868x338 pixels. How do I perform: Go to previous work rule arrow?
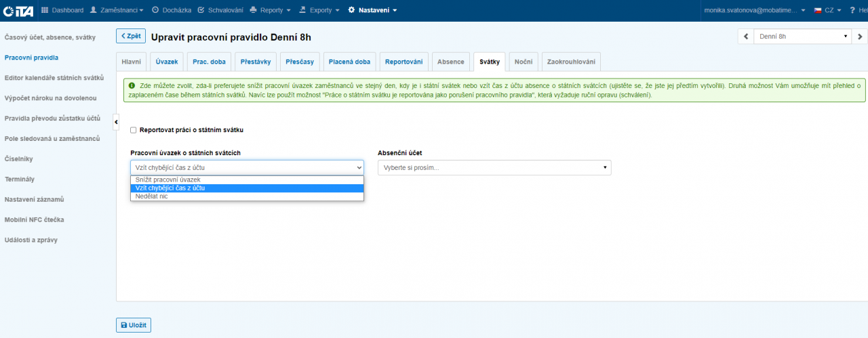click(745, 37)
